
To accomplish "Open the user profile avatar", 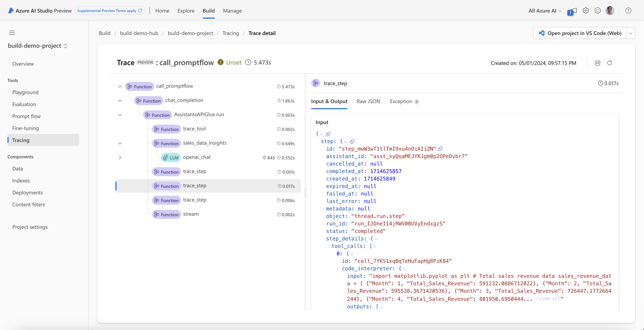I will (x=610, y=10).
